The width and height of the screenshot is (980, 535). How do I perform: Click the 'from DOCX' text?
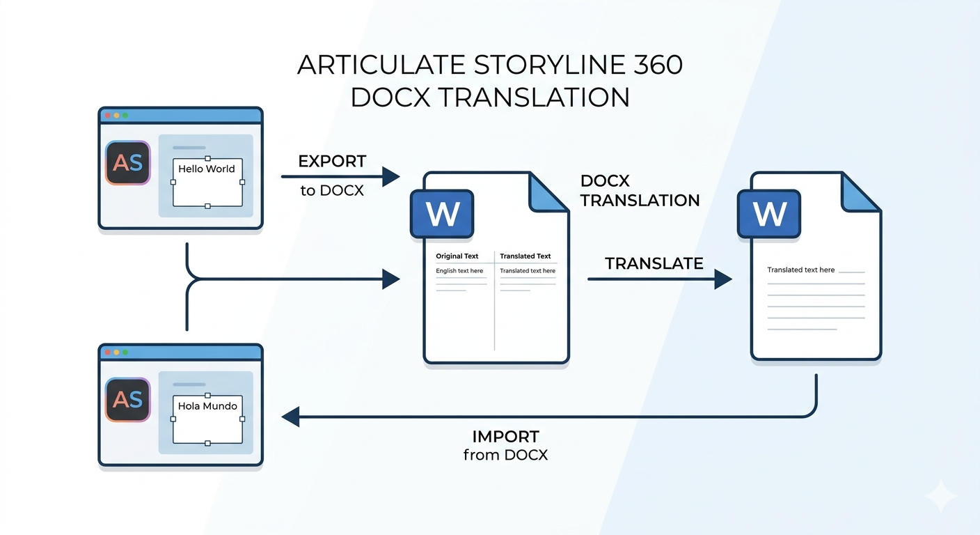[x=505, y=455]
